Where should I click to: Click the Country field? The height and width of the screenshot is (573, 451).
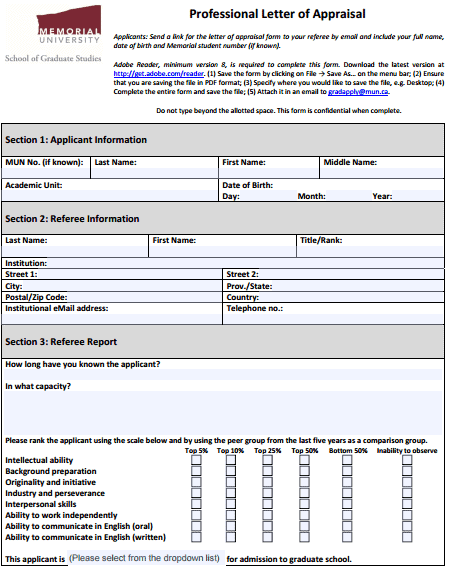point(351,297)
